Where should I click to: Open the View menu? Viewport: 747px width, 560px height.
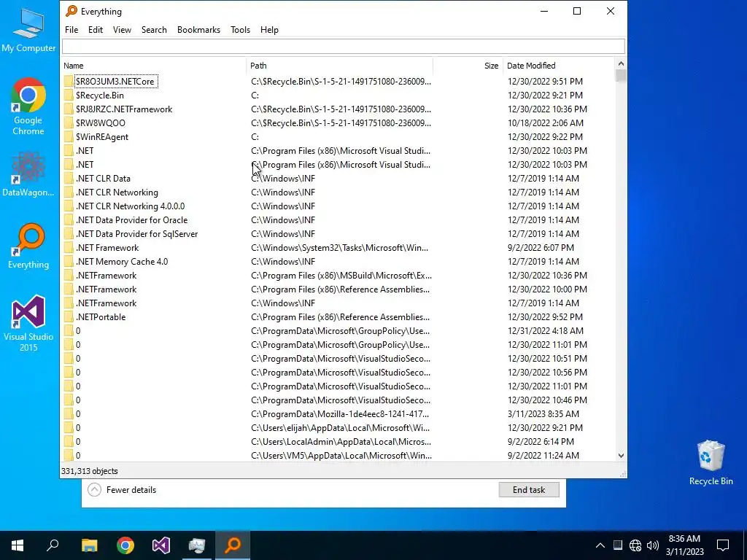(x=122, y=29)
